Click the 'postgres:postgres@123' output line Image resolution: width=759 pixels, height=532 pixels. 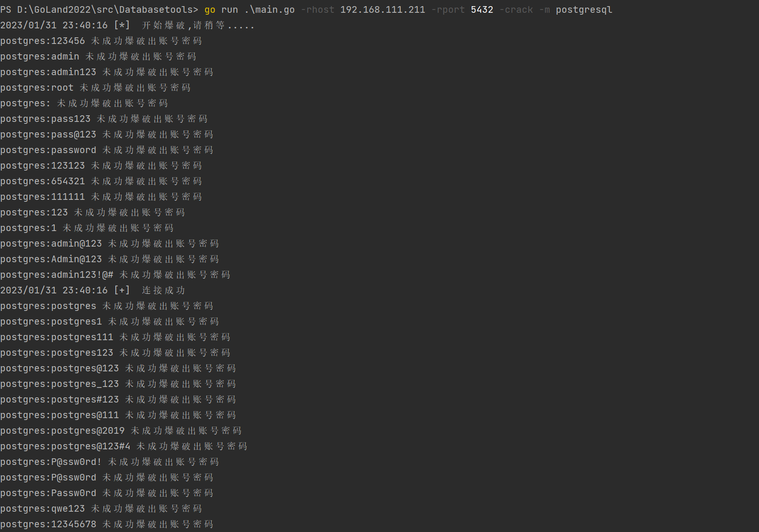(118, 368)
